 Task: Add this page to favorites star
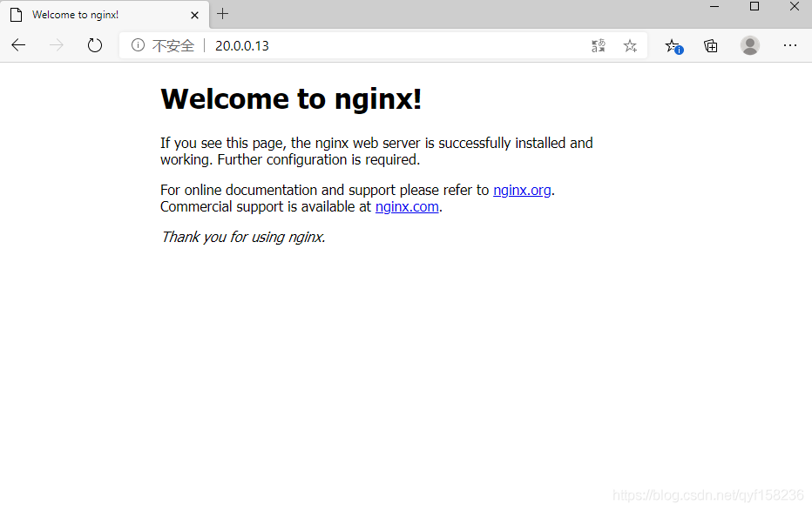(x=630, y=45)
